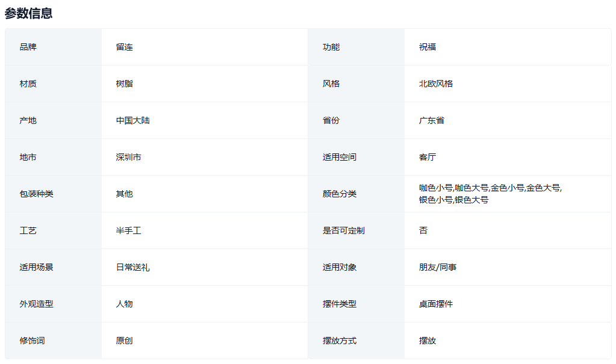
Task: Select the 修饰词 value 原创
Action: pos(125,341)
